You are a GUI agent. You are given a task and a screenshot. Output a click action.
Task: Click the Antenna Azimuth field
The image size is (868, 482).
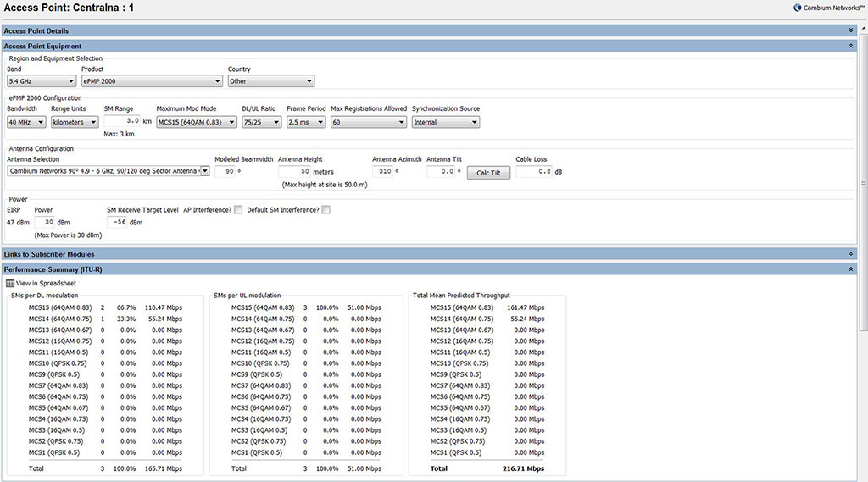coord(382,172)
